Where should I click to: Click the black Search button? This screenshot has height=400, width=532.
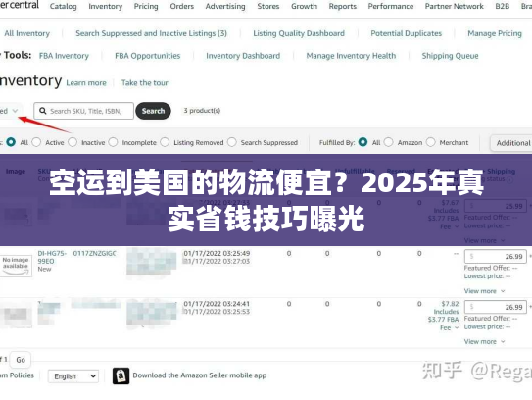pos(153,111)
